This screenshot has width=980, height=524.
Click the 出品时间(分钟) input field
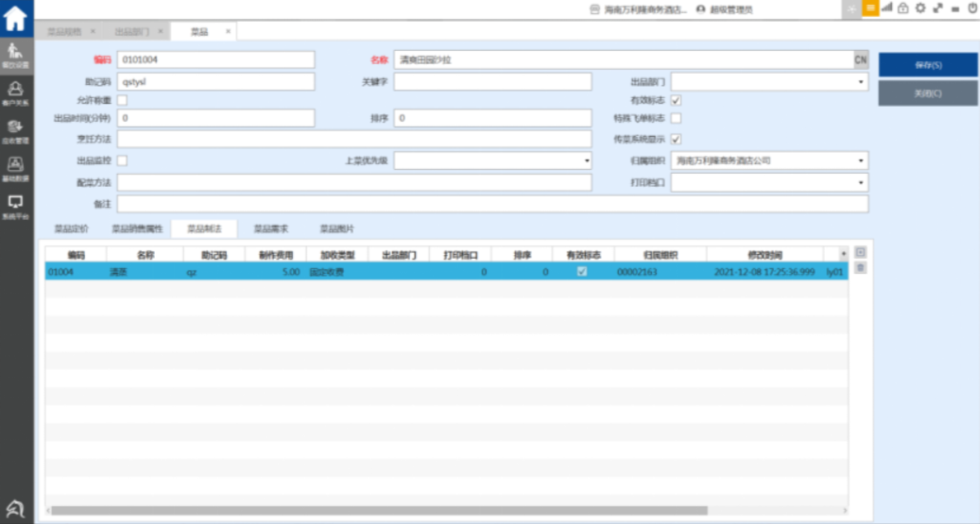click(215, 118)
